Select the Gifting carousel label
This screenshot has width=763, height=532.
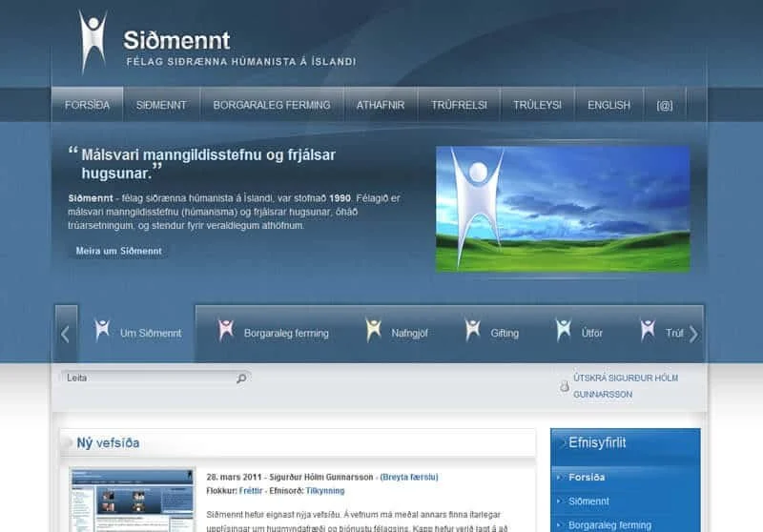coord(505,333)
